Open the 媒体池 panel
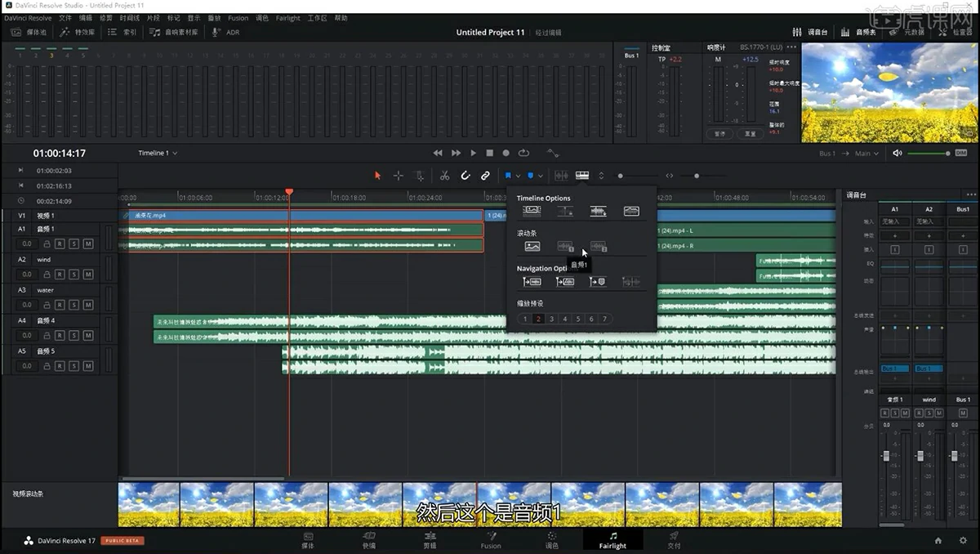 tap(29, 32)
